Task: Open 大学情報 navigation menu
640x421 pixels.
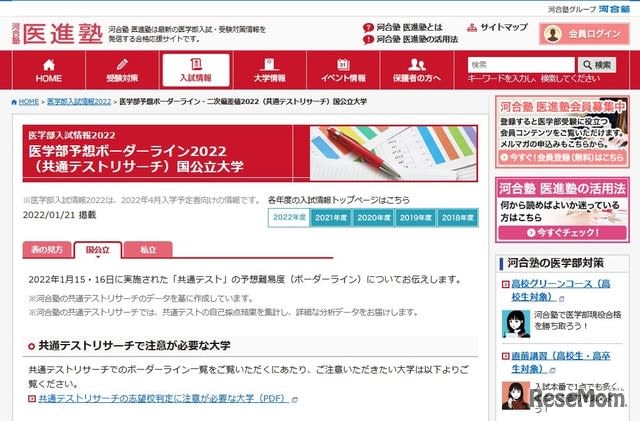Action: (269, 70)
